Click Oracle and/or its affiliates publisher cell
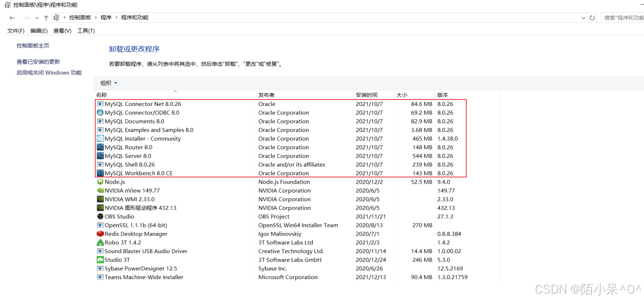644x301 pixels. [291, 165]
